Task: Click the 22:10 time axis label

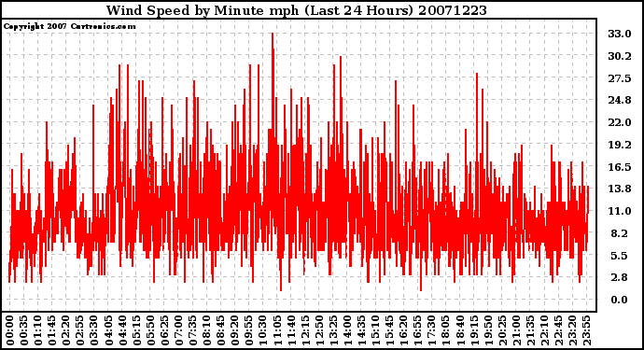Action: coord(544,330)
